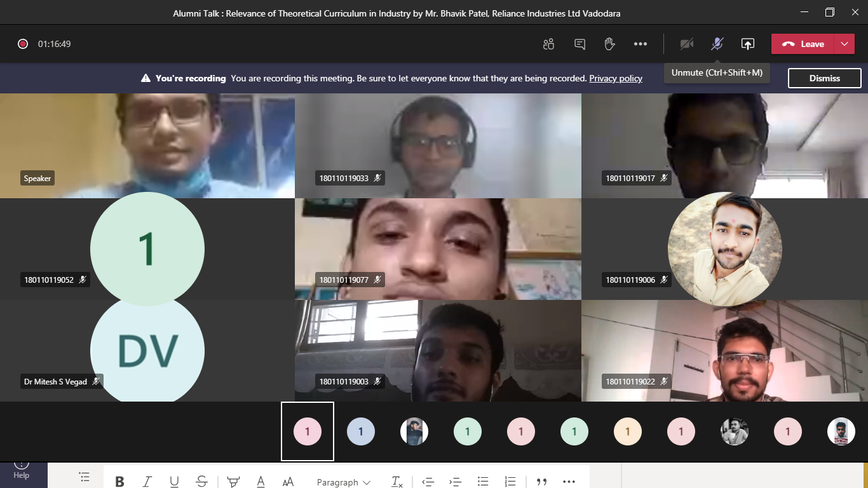Select the Speaker video tile
The height and width of the screenshot is (488, 868).
(147, 146)
